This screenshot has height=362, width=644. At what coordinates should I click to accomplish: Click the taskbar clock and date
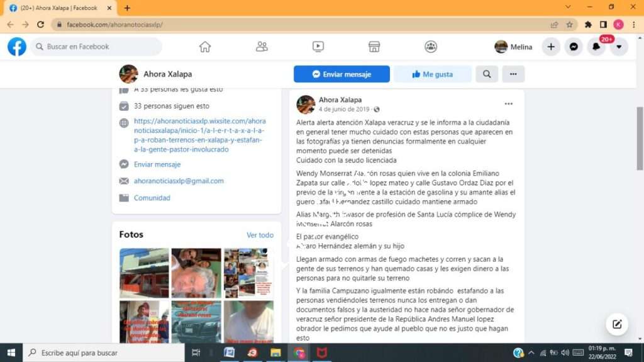click(x=602, y=353)
